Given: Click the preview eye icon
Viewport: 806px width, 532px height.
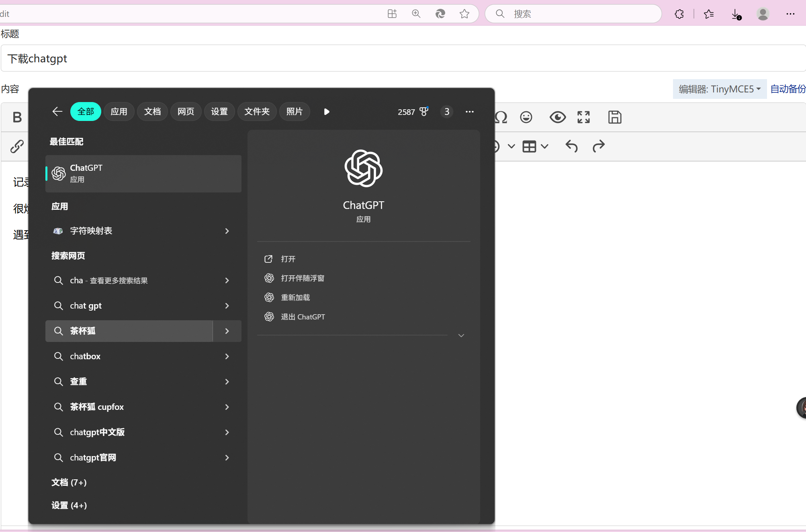Looking at the screenshot, I should point(558,117).
